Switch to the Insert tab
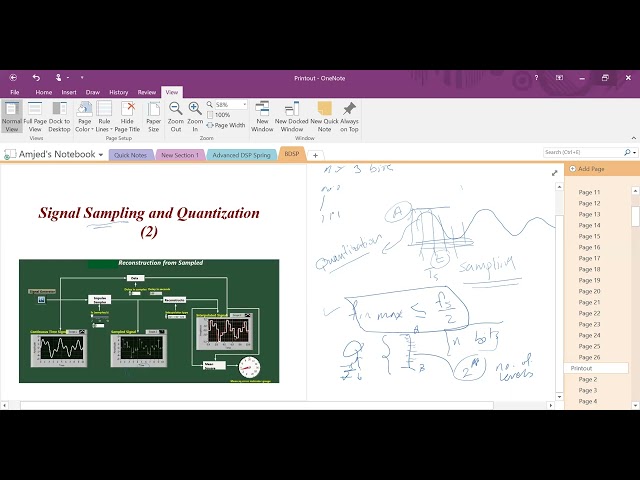The height and width of the screenshot is (480, 640). (69, 92)
